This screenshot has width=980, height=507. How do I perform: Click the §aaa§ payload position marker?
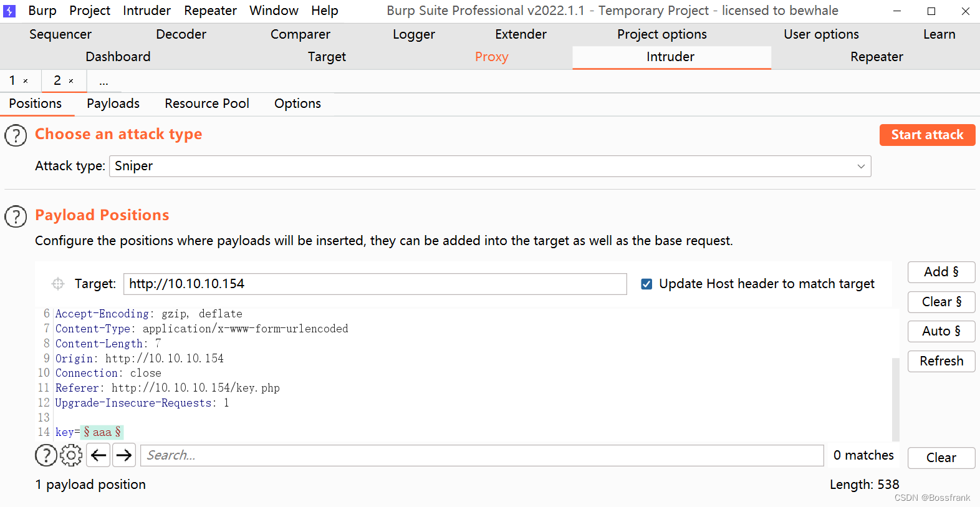pos(102,432)
